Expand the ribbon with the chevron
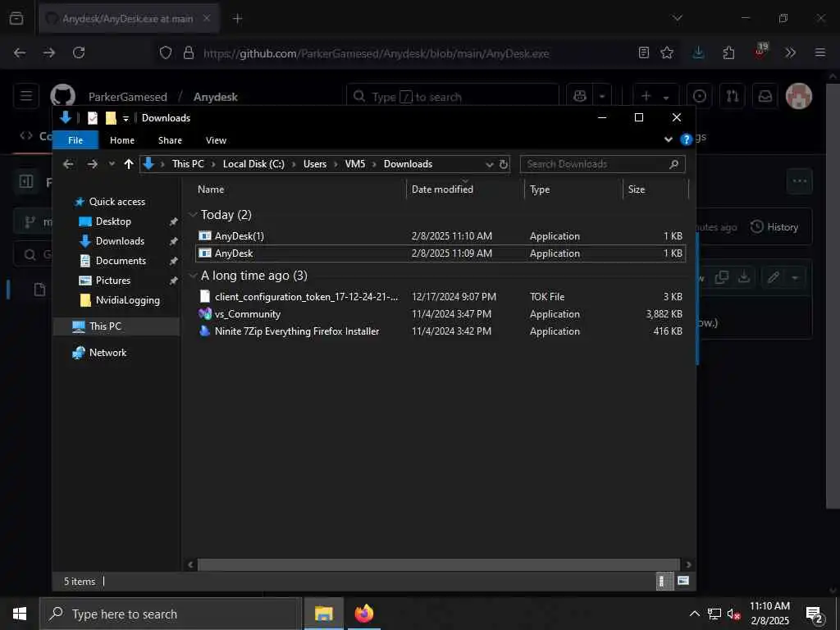 tap(668, 139)
